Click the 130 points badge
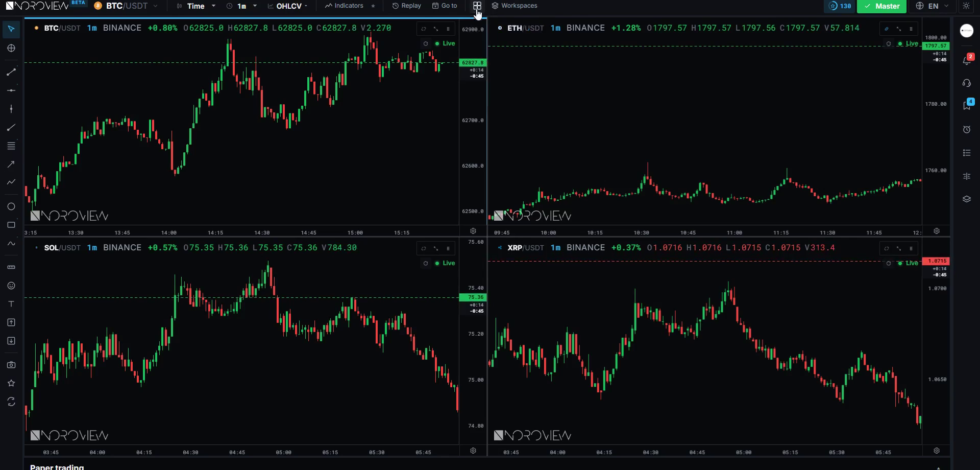The height and width of the screenshot is (470, 980). pyautogui.click(x=840, y=6)
